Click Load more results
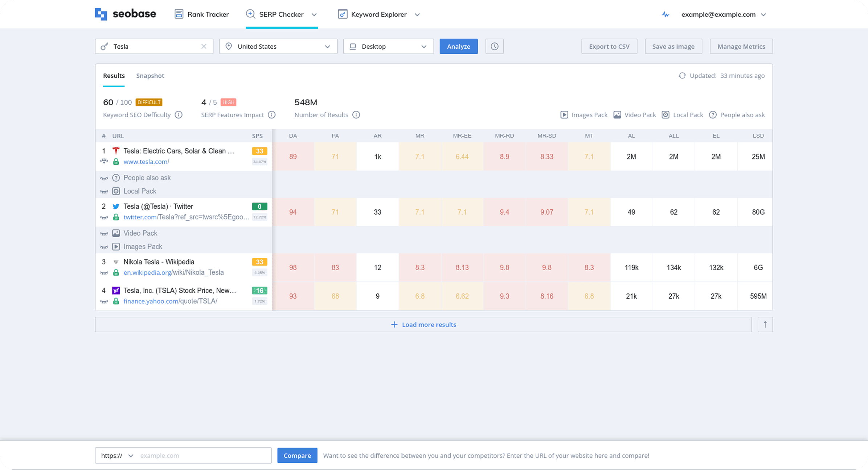 point(423,324)
